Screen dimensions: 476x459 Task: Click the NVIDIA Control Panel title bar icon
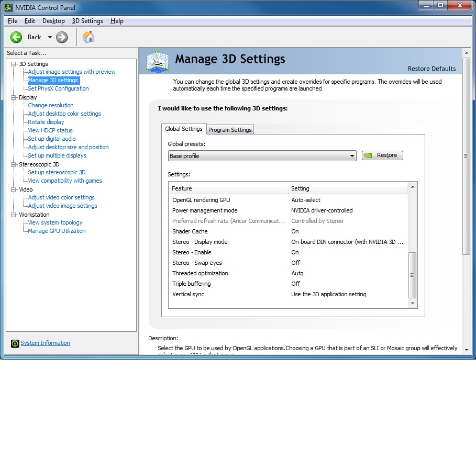tap(8, 7)
